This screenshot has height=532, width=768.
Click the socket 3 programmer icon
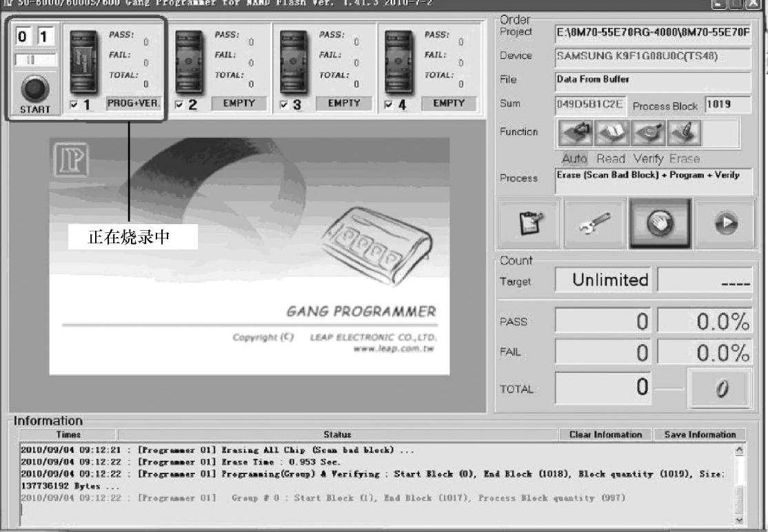click(x=294, y=61)
